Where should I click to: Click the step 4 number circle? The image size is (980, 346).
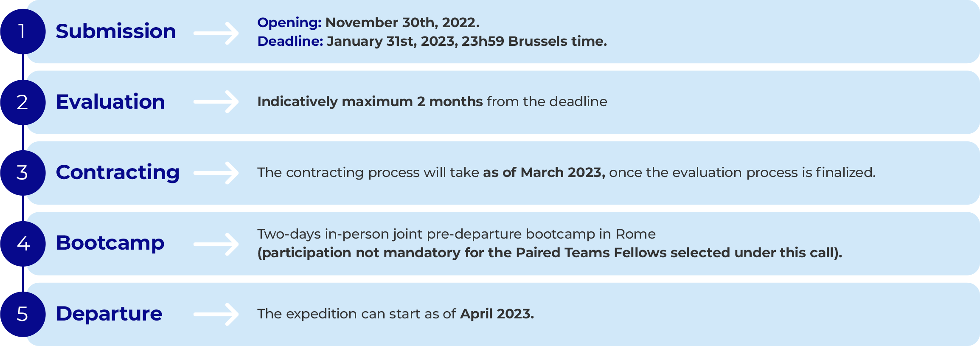23,244
